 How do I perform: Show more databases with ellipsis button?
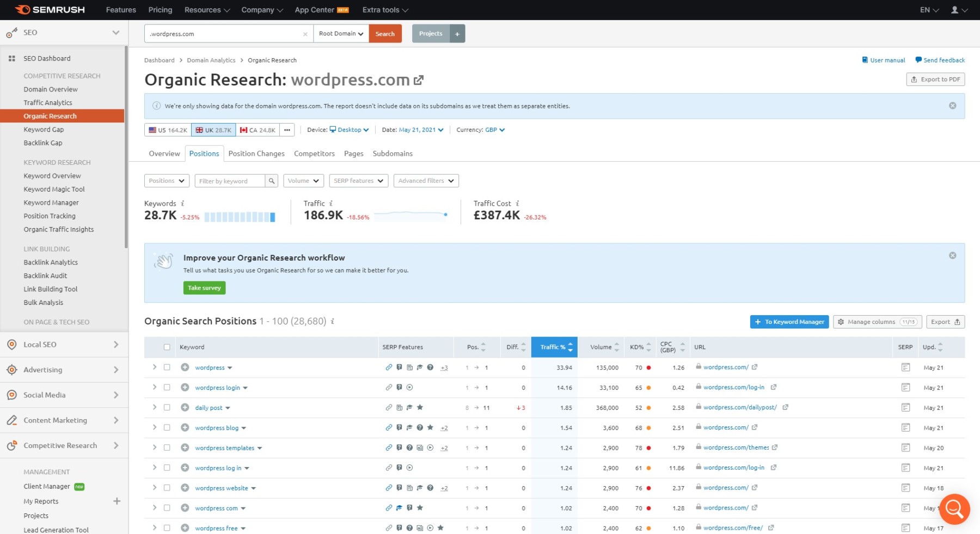click(287, 130)
